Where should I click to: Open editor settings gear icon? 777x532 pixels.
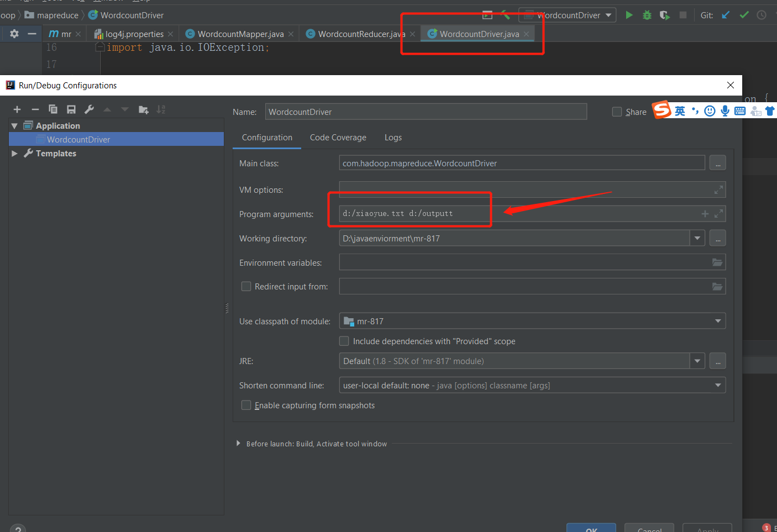click(14, 34)
